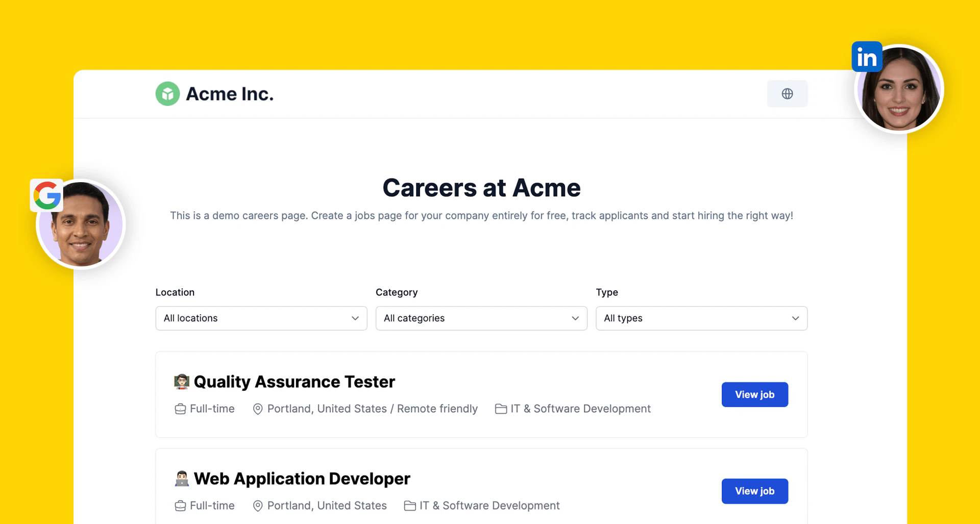Click the Careers at Acme heading
Image resolution: width=980 pixels, height=524 pixels.
481,188
